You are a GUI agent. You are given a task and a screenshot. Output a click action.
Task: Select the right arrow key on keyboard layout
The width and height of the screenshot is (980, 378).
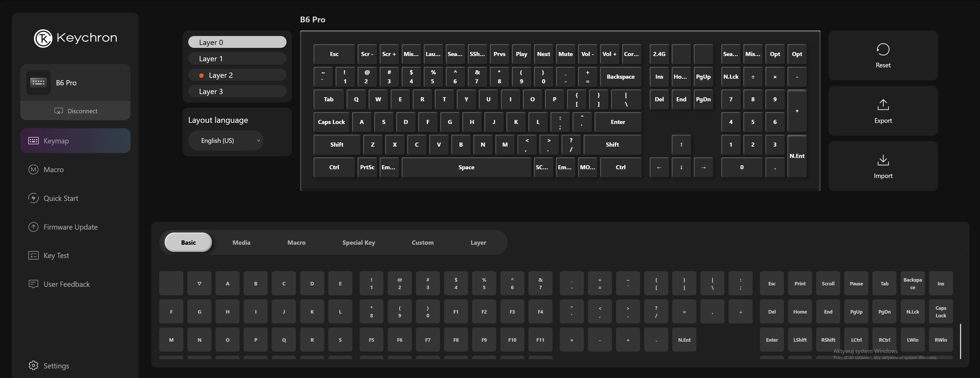703,167
